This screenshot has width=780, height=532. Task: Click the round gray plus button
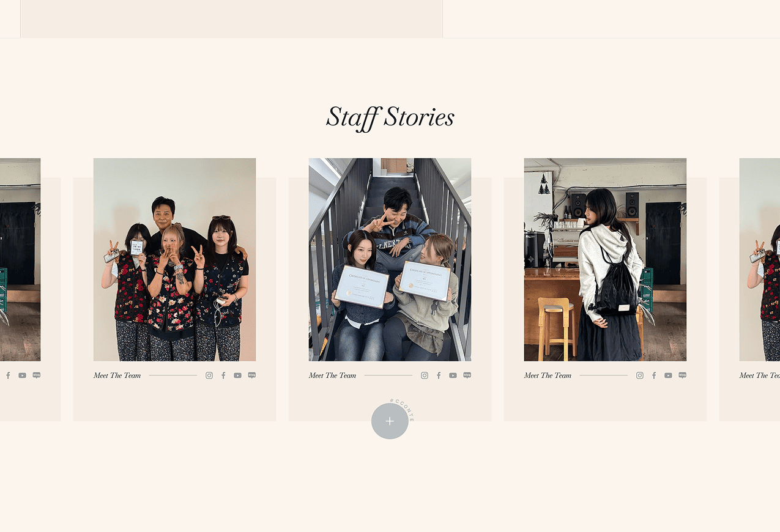point(390,421)
